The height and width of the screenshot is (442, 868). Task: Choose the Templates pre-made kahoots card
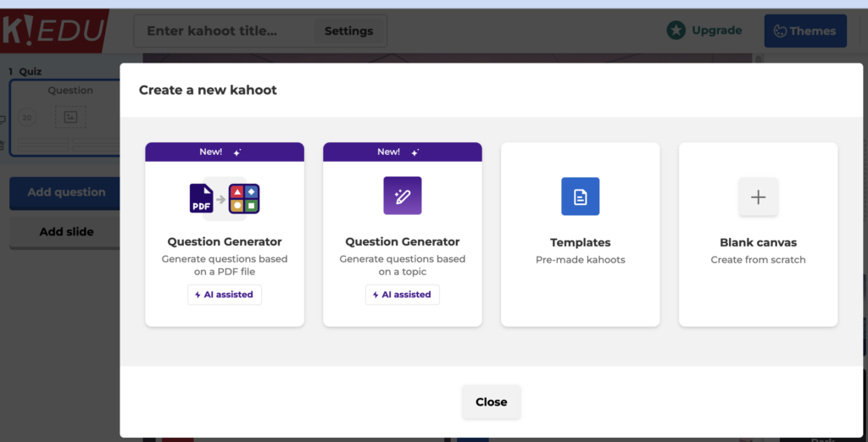pos(580,235)
